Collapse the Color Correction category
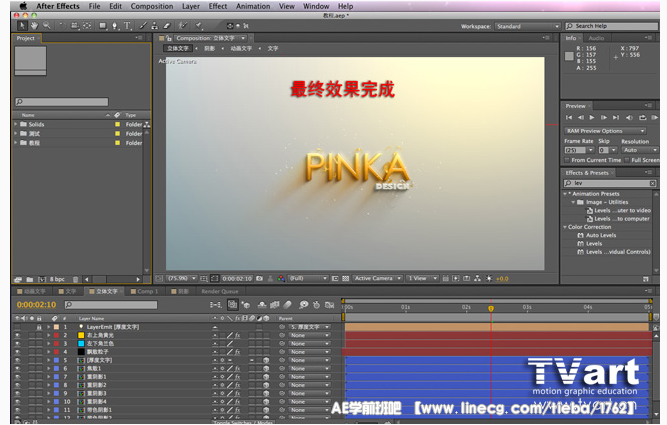This screenshot has width=667, height=425. (565, 227)
